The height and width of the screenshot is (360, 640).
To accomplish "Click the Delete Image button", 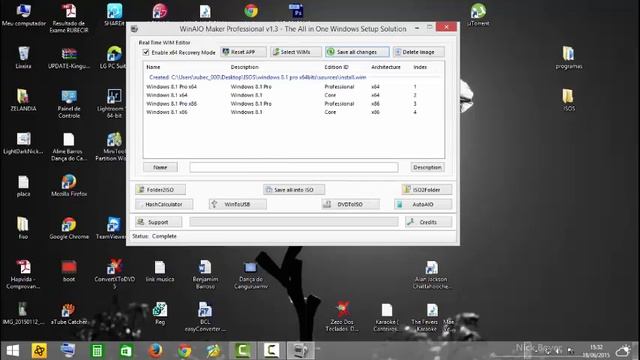I will coord(418,52).
